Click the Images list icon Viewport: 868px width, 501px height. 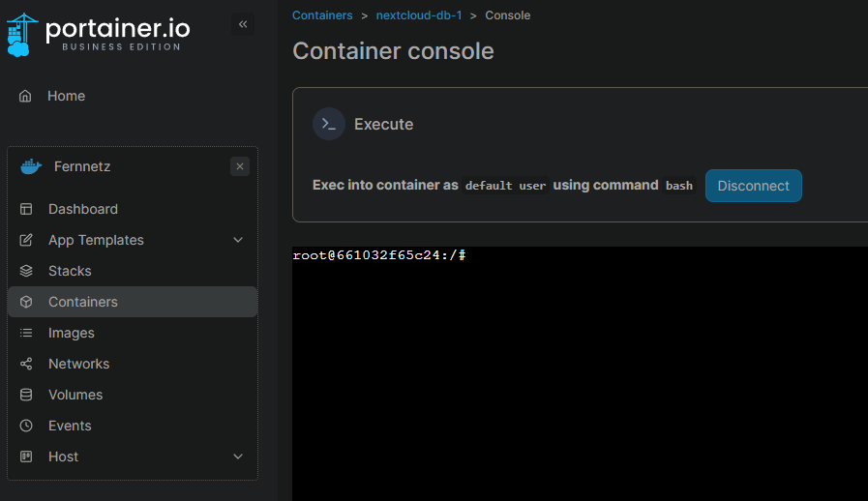(x=27, y=333)
